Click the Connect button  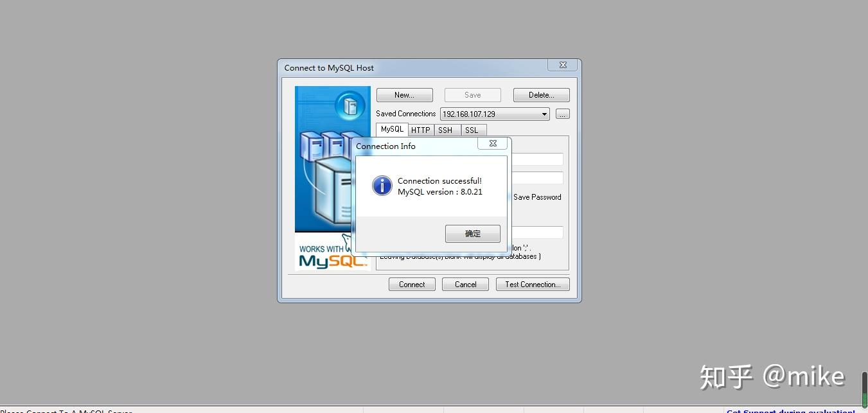coord(412,285)
